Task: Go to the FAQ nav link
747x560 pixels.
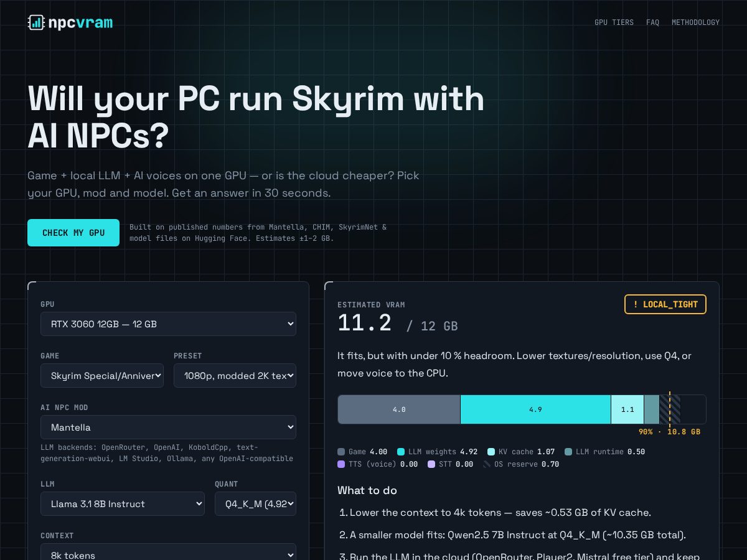Action: click(652, 22)
